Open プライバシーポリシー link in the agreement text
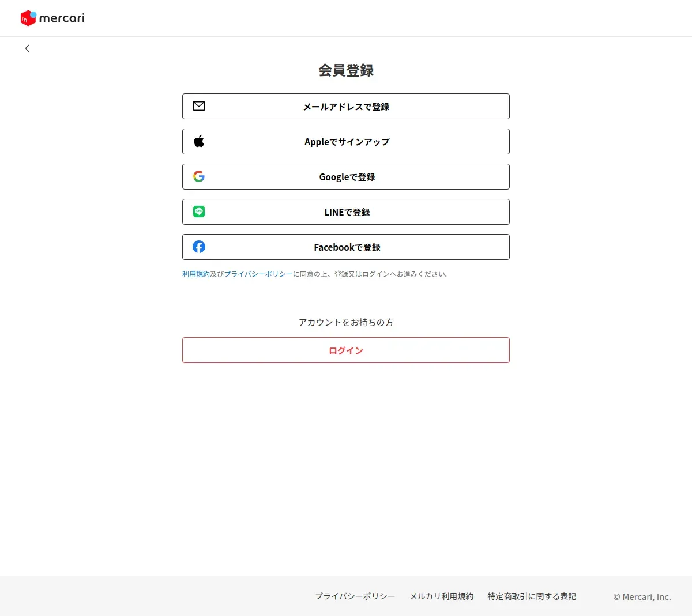The height and width of the screenshot is (616, 692). pos(258,274)
